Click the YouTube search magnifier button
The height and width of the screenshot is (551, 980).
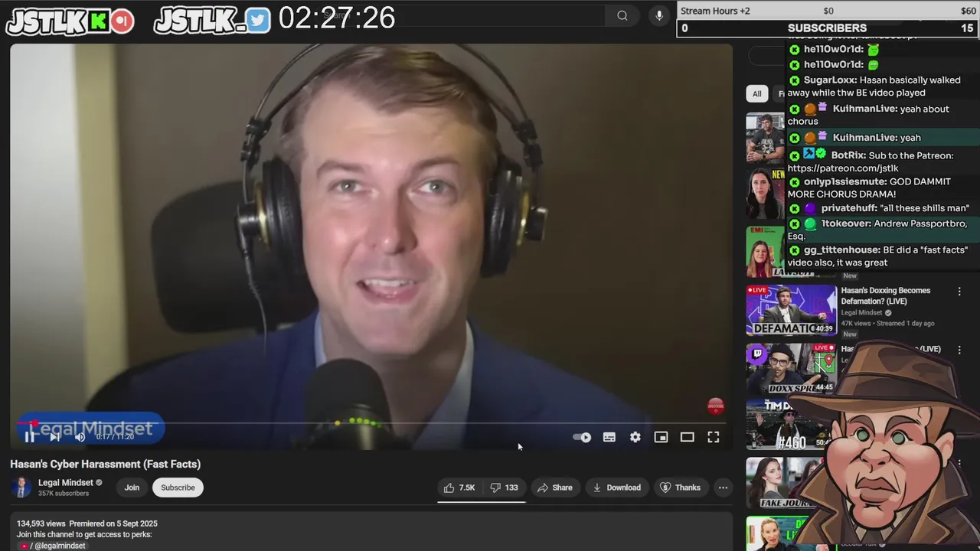coord(622,15)
